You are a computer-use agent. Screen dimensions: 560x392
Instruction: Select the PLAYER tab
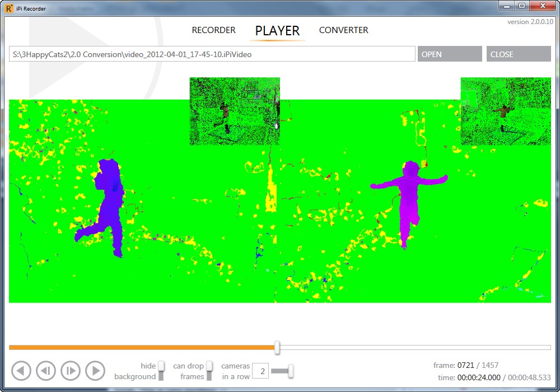(277, 31)
